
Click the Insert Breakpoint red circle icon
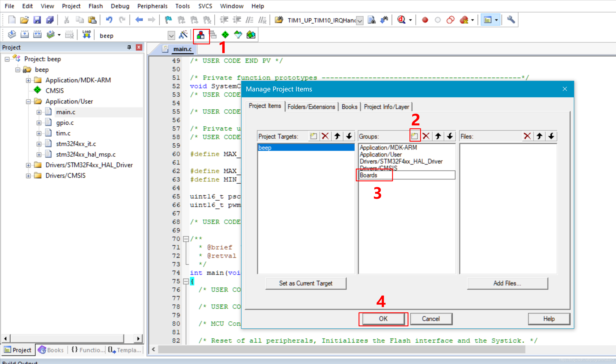[425, 20]
